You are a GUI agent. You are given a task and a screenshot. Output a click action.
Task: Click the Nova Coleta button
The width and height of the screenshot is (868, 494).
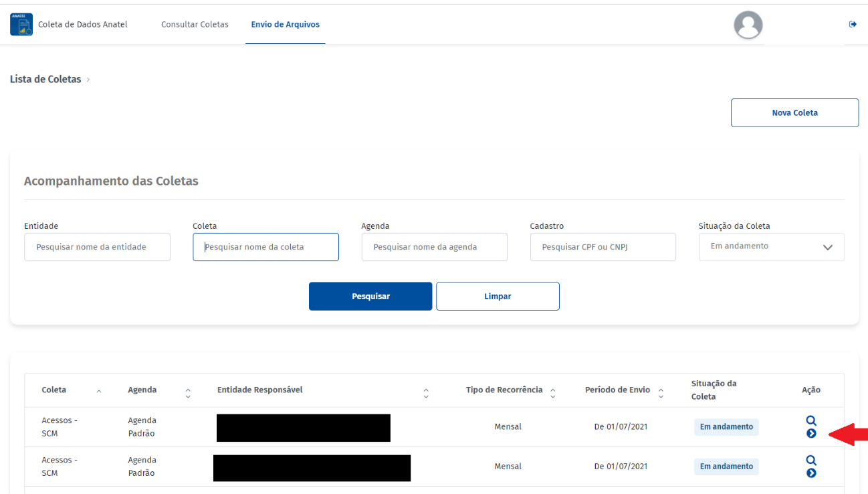coord(794,113)
